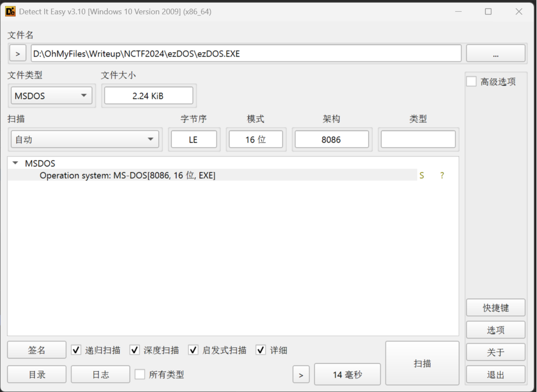Screen dimensions: 537x392
Task: Maximize the Detect It Easy window
Action: tap(488, 11)
